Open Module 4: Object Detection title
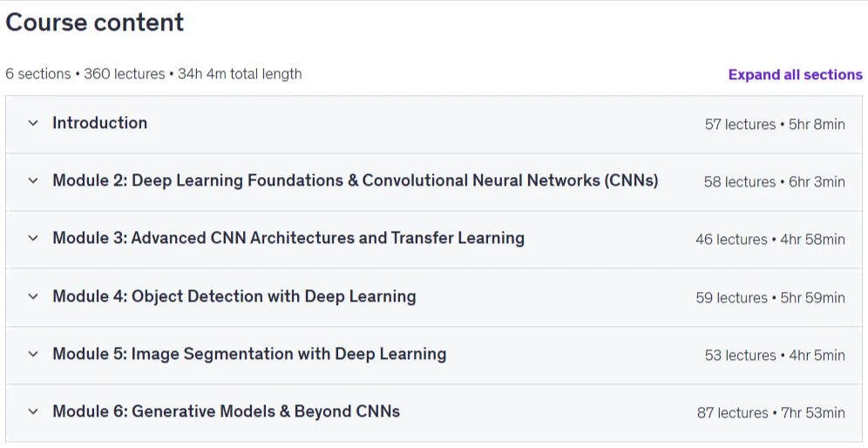868x448 pixels. (234, 296)
